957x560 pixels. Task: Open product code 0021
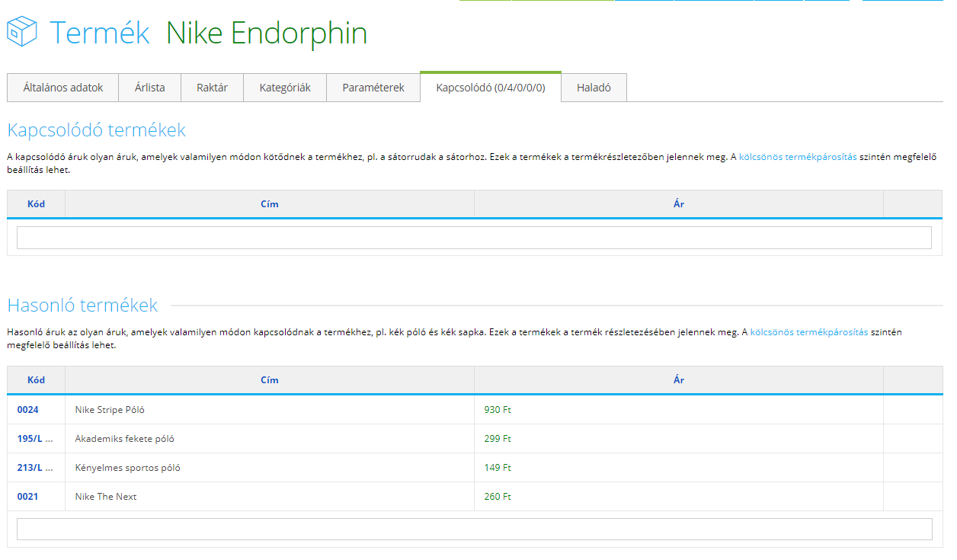tap(28, 497)
